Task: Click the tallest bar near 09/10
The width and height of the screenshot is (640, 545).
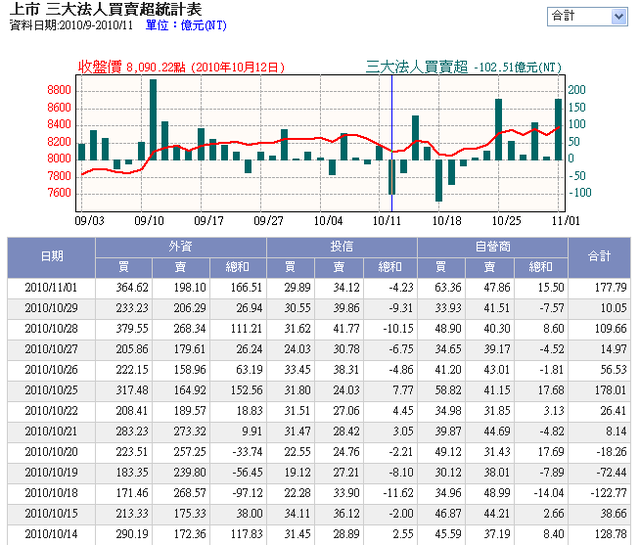Action: 153,120
